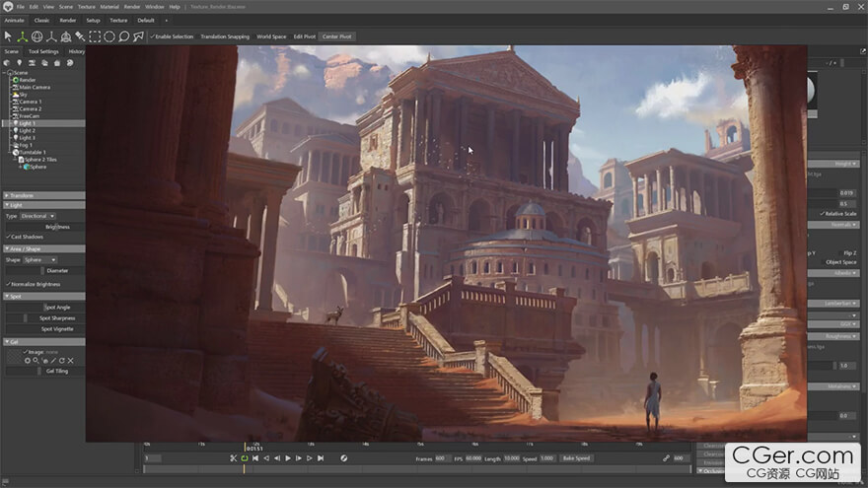Add new material sphere object icon
The width and height of the screenshot is (868, 488).
(x=7, y=63)
